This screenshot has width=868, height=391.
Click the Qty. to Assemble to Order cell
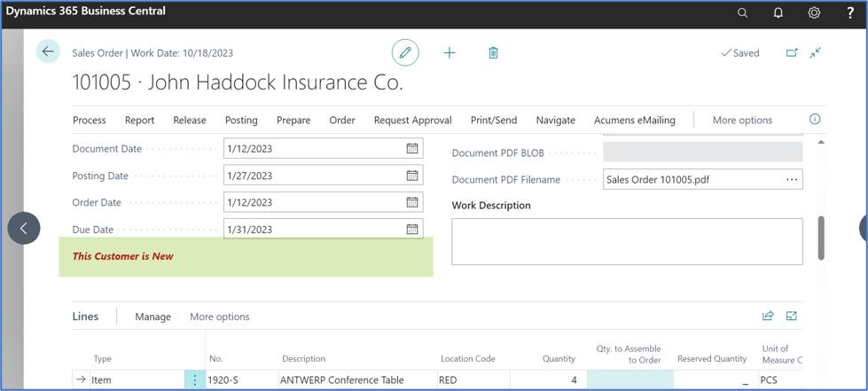coord(630,380)
